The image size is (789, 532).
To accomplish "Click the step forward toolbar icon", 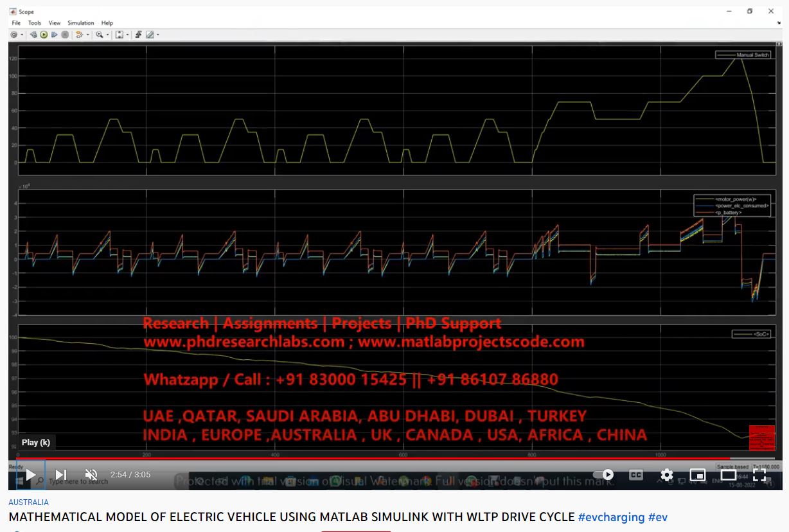I will (55, 35).
